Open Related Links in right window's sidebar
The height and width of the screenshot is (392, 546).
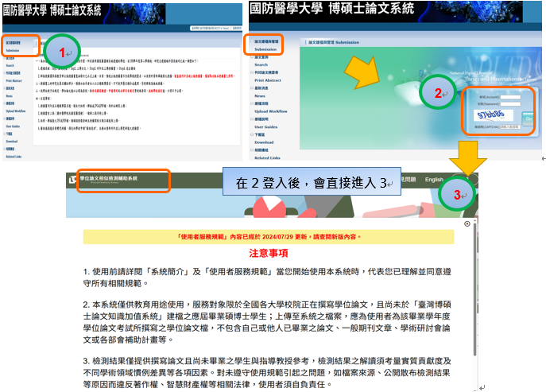[x=267, y=158]
